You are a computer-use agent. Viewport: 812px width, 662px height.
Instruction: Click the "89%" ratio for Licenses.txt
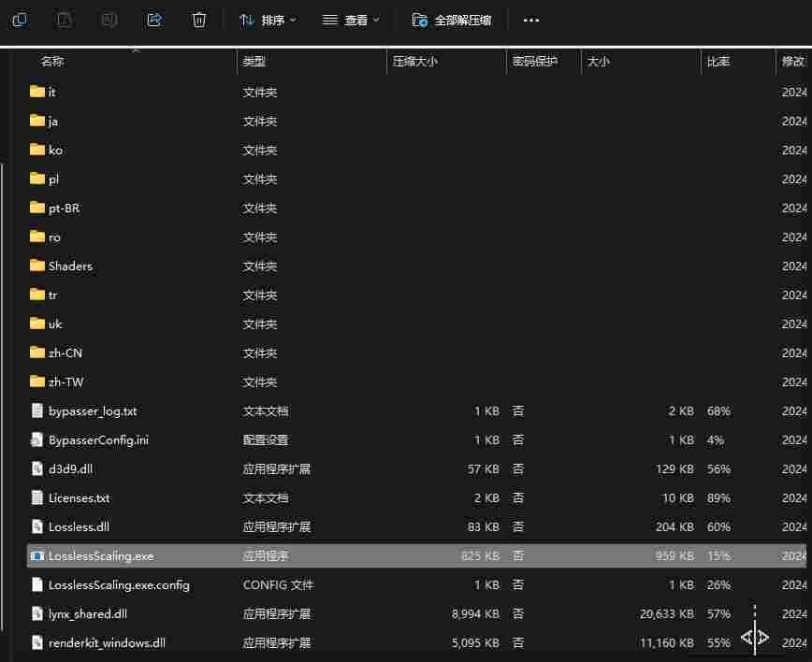(x=718, y=498)
